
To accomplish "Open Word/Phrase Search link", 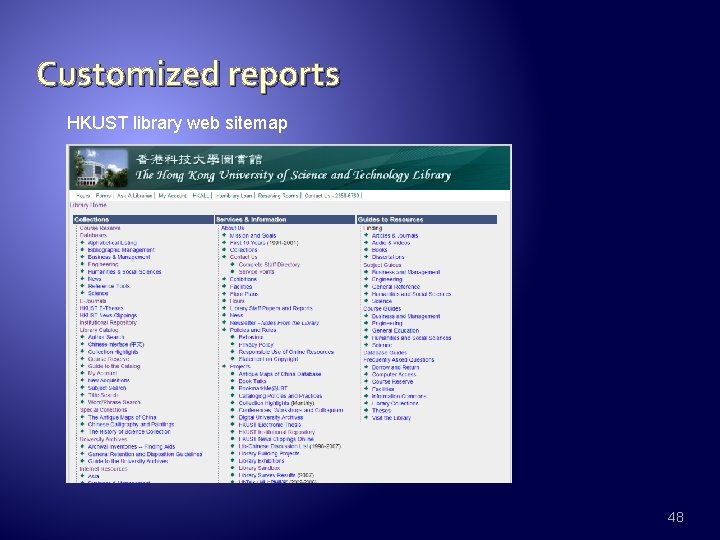I will click(114, 402).
